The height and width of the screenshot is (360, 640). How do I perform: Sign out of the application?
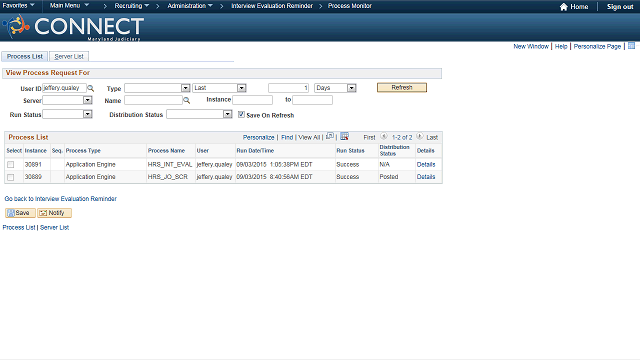620,7
